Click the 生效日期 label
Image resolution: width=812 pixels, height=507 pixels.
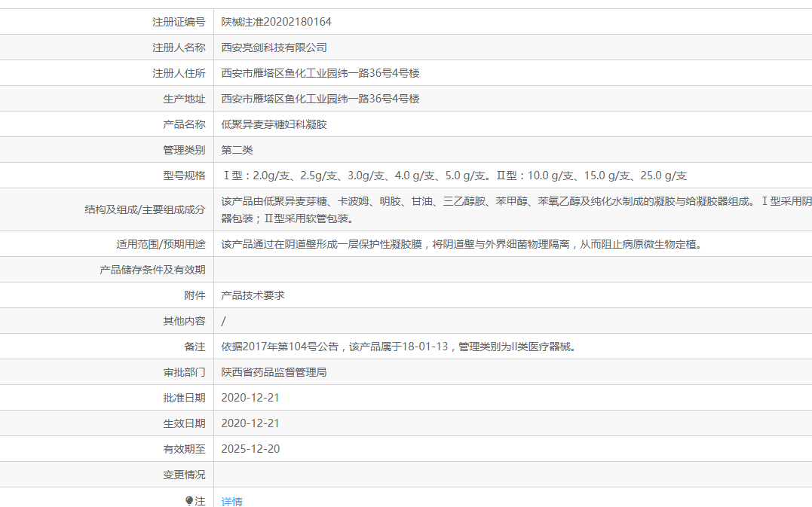(x=184, y=423)
